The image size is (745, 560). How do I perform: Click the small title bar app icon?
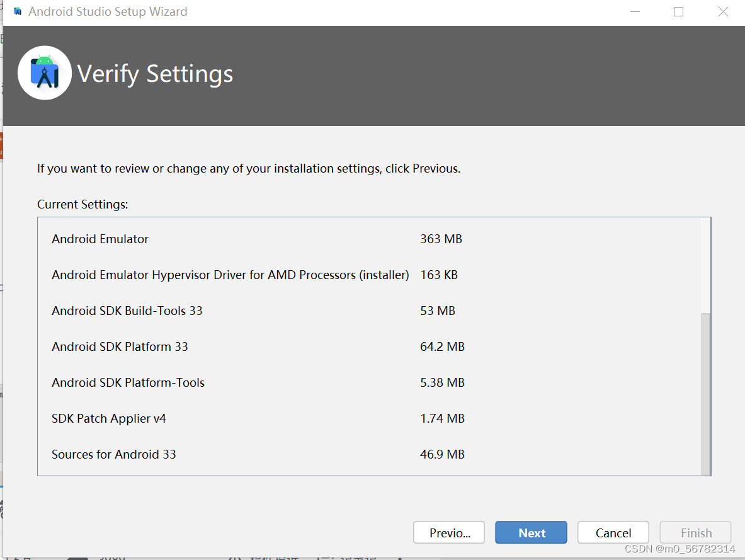(x=18, y=11)
